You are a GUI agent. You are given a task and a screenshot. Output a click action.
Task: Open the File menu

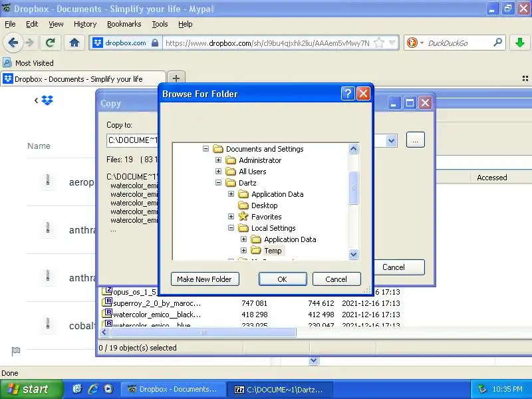tap(10, 24)
